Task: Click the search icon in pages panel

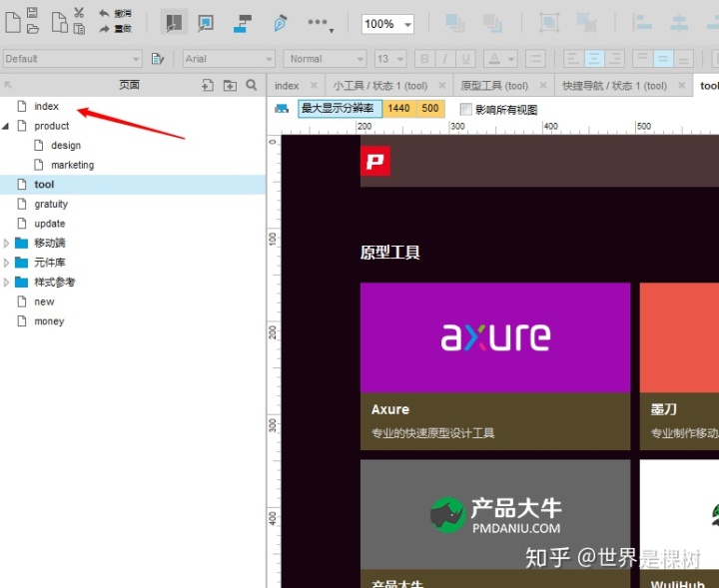Action: coord(252,85)
